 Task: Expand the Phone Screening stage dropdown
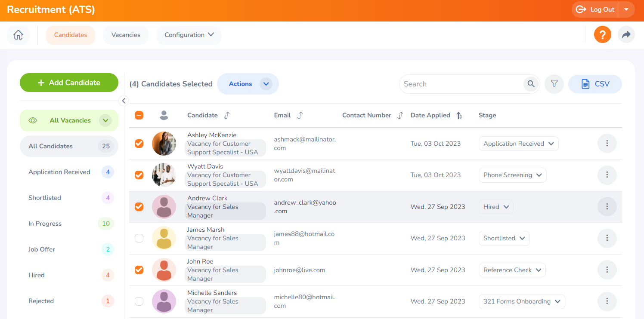512,175
